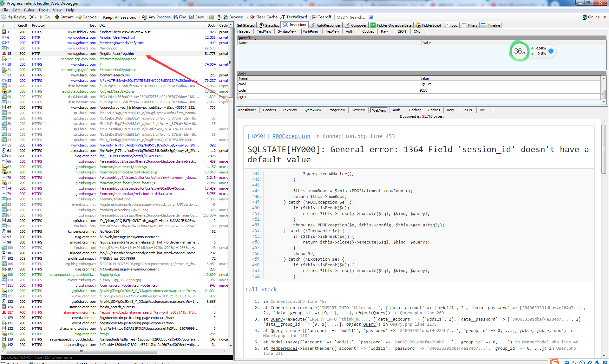Image resolution: width=609 pixels, height=364 pixels.
Task: Click the timer clock icon in toolbar
Action: tap(219, 17)
